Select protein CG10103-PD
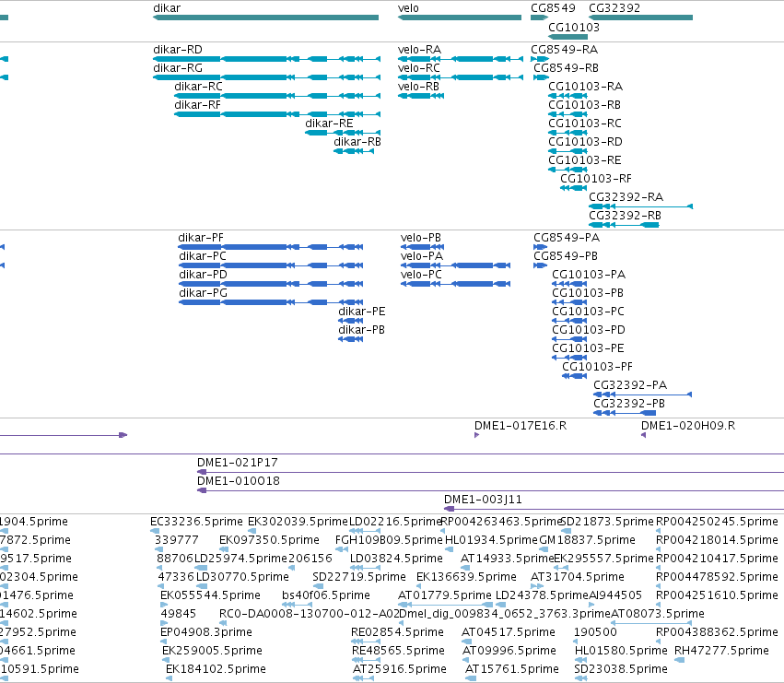 (x=589, y=330)
